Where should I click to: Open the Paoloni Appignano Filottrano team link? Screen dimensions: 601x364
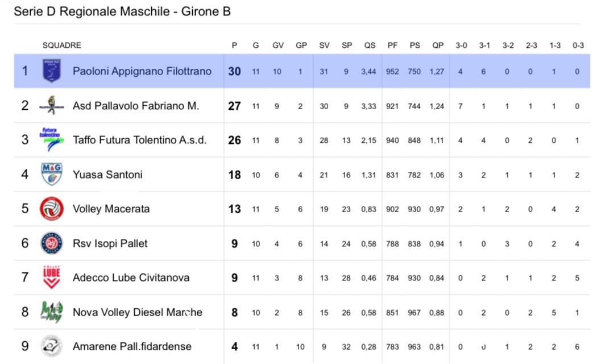[142, 71]
